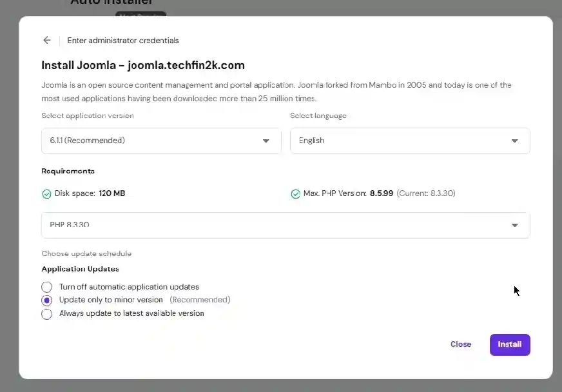
Task: Select Always update to latest available version
Action: click(46, 314)
